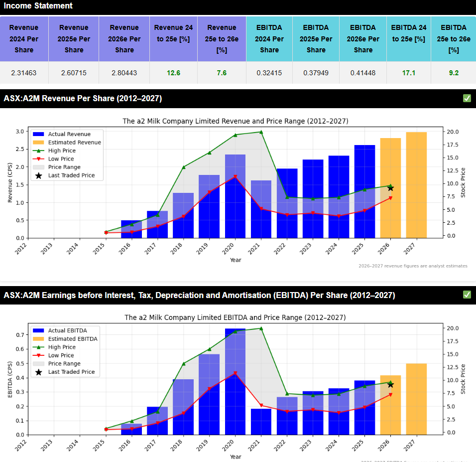Click the black star marker on the revenue chart

pyautogui.click(x=390, y=188)
